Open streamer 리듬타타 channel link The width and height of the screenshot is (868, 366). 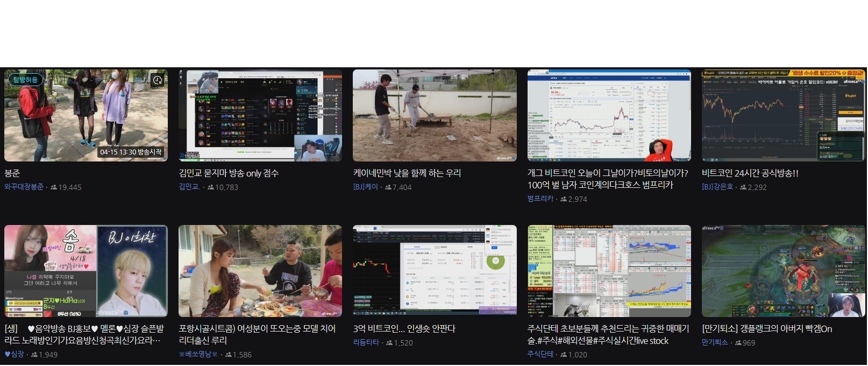pyautogui.click(x=366, y=342)
